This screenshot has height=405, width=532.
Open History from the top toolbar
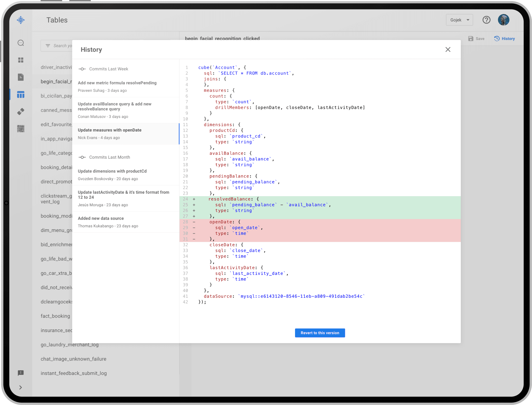point(504,38)
